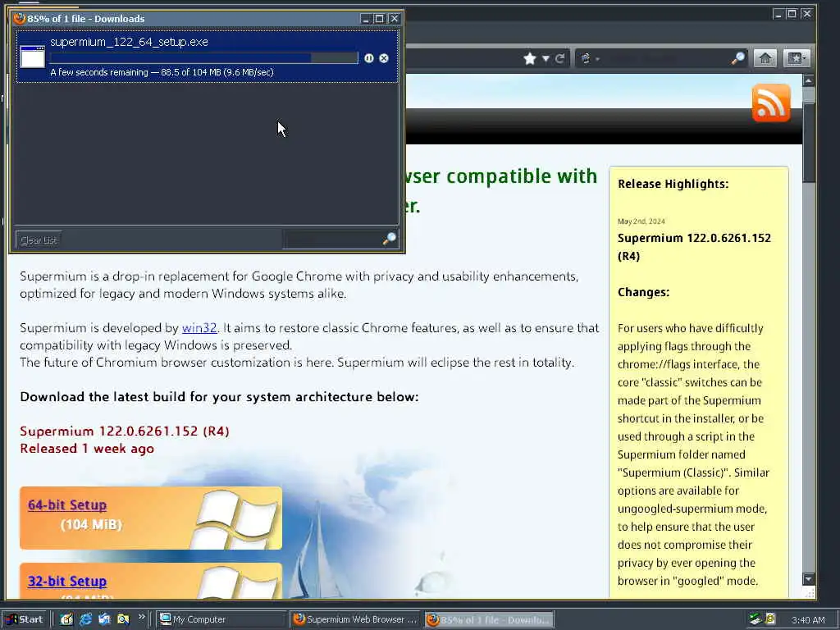This screenshot has width=840, height=630.
Task: Click the Downloads search magnifier icon
Action: (390, 239)
